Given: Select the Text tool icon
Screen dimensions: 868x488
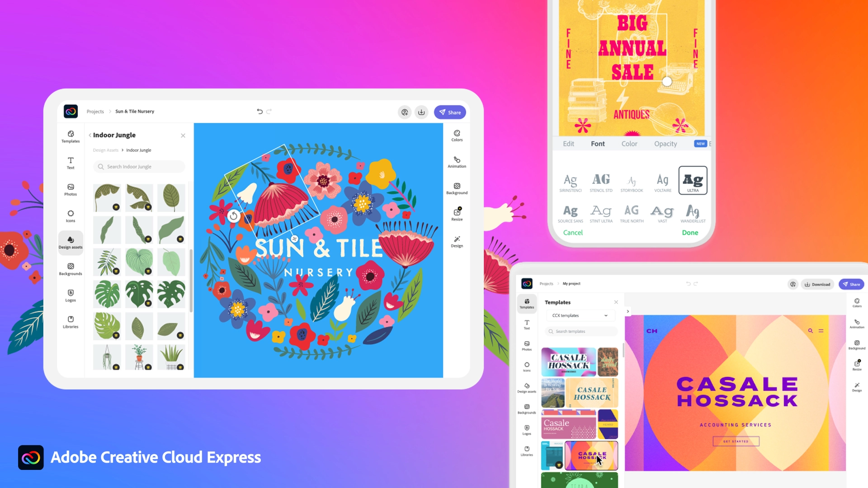Looking at the screenshot, I should (71, 161).
